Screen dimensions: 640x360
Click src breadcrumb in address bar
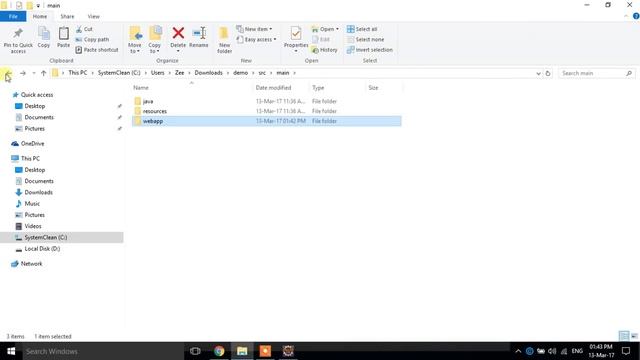(262, 73)
